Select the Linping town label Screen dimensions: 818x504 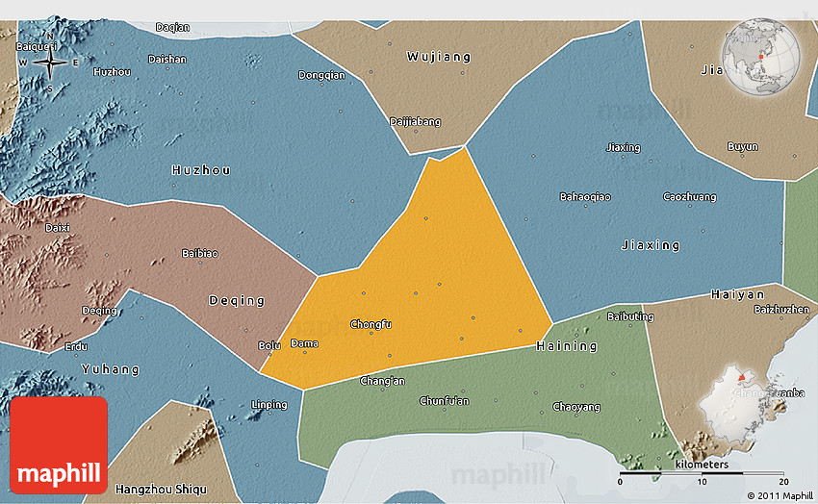[268, 405]
